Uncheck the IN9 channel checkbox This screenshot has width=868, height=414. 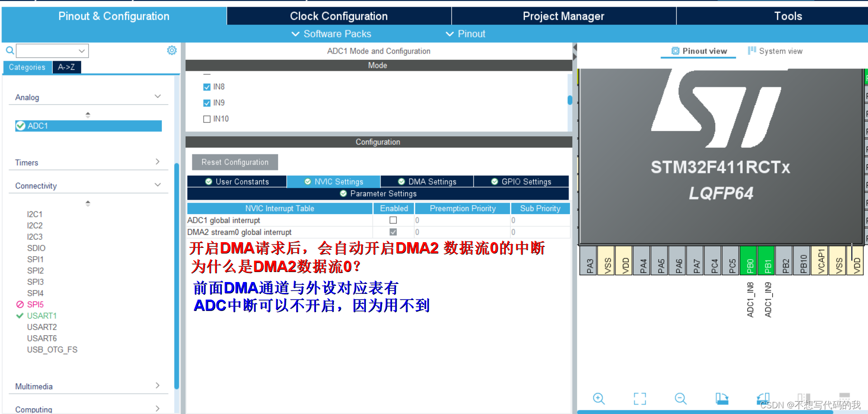(207, 103)
